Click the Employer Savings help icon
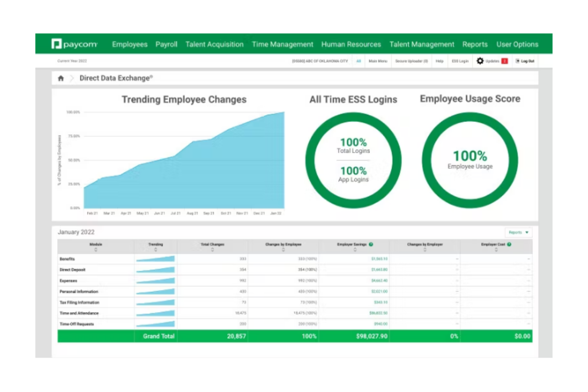The height and width of the screenshot is (392, 588). tap(371, 244)
